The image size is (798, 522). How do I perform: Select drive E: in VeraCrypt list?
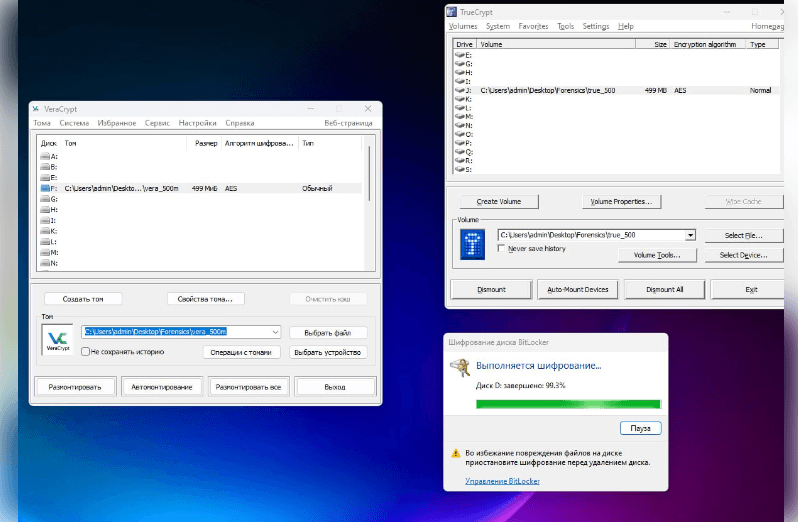(x=201, y=178)
